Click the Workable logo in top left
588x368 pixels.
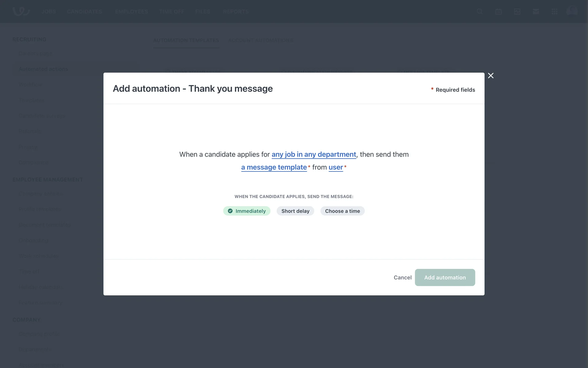tap(21, 11)
